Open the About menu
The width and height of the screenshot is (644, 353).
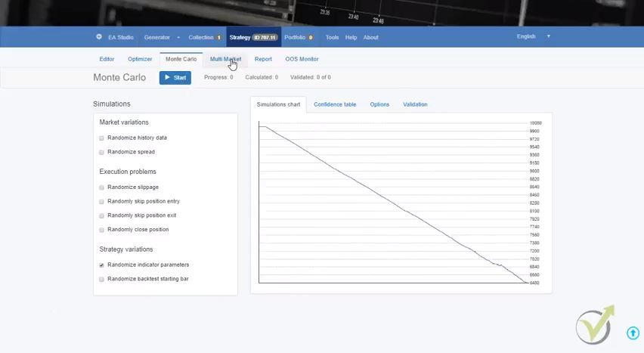[370, 37]
